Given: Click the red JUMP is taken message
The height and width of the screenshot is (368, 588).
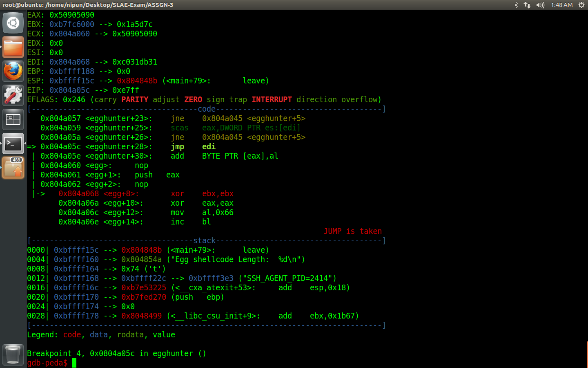Looking at the screenshot, I should [352, 231].
